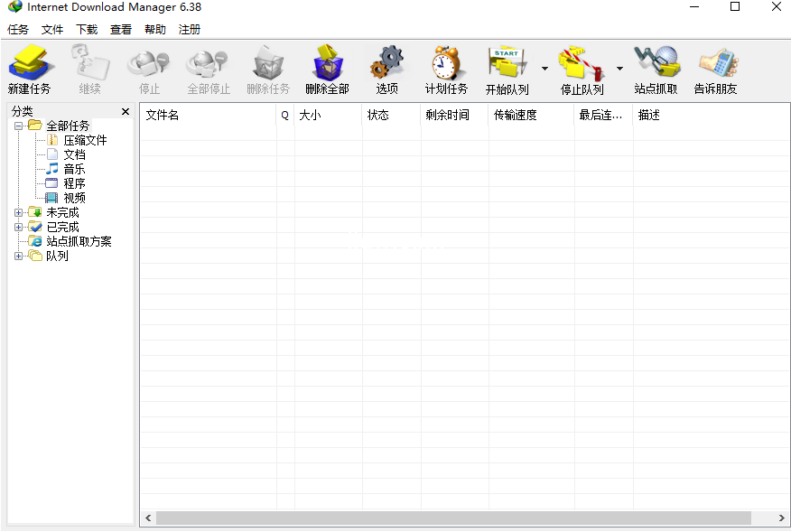791x532 pixels.
Task: Sort by 文件名 column header
Action: click(x=209, y=115)
